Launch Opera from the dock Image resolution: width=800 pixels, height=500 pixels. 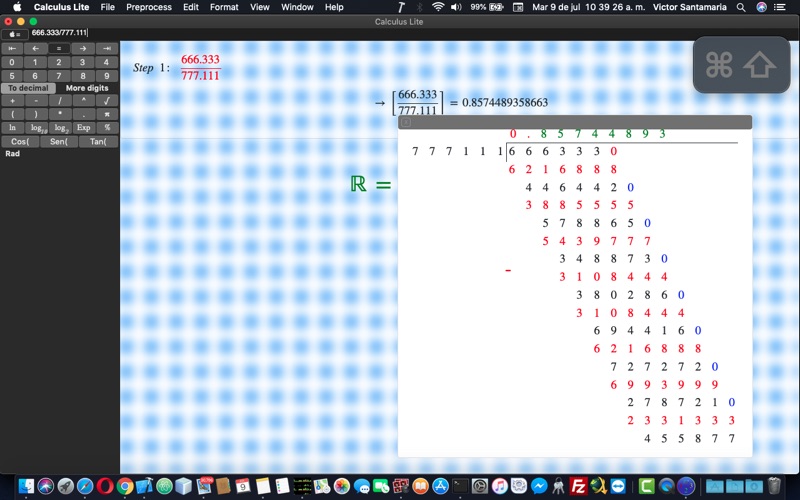[x=105, y=486]
